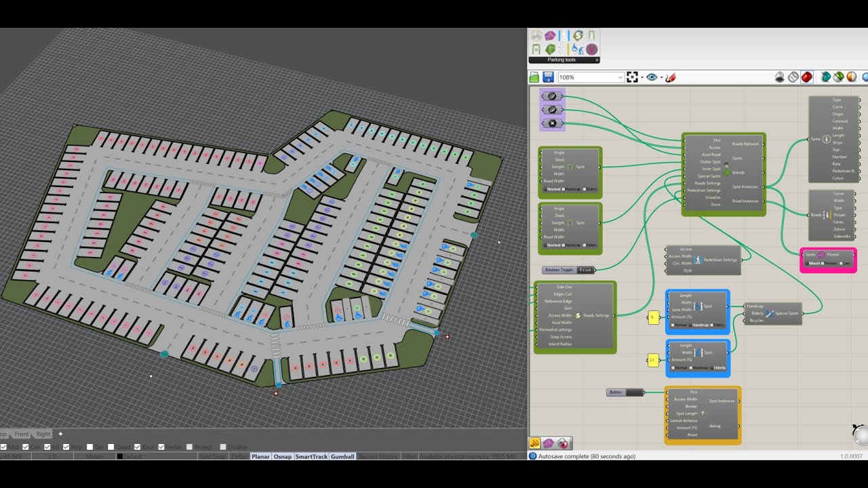The width and height of the screenshot is (868, 488).
Task: Click the canvas compass navigation widget
Action: pos(861,434)
